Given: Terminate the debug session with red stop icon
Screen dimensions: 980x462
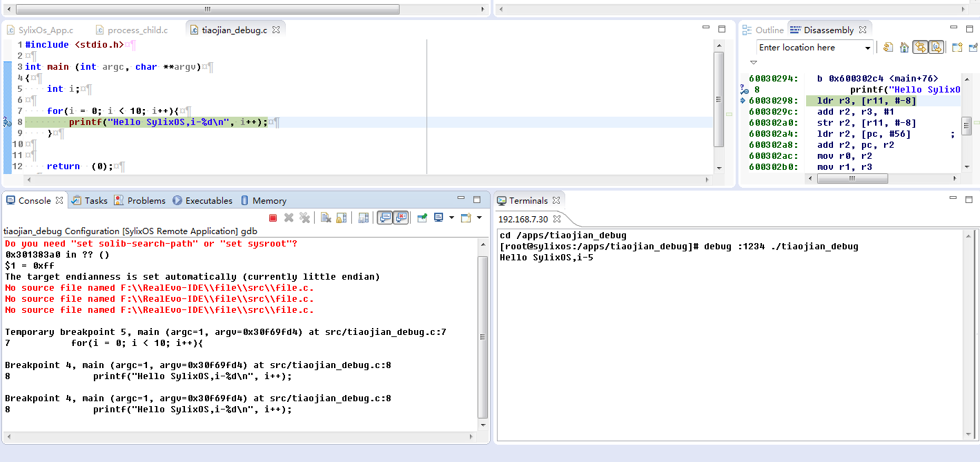Looking at the screenshot, I should (x=273, y=218).
